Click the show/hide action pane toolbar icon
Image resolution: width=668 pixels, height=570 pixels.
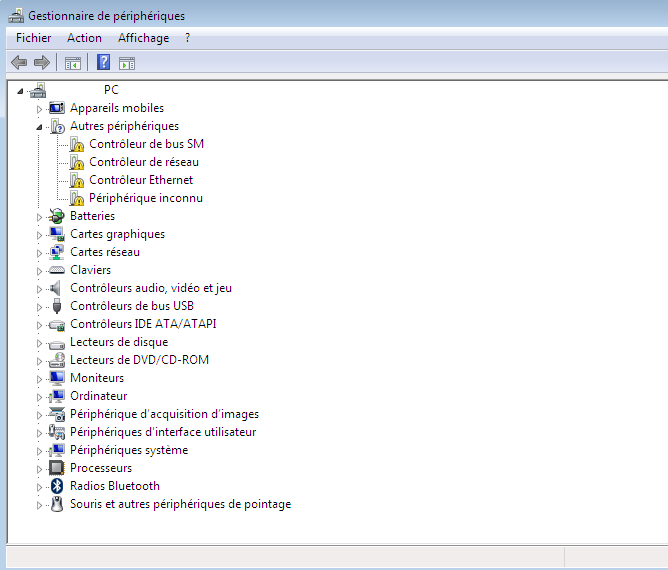[127, 63]
